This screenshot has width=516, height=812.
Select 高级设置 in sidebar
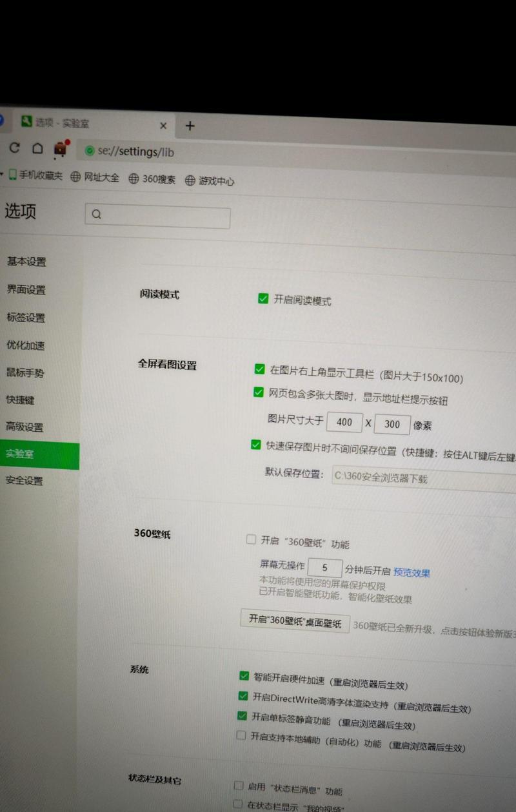tap(25, 427)
